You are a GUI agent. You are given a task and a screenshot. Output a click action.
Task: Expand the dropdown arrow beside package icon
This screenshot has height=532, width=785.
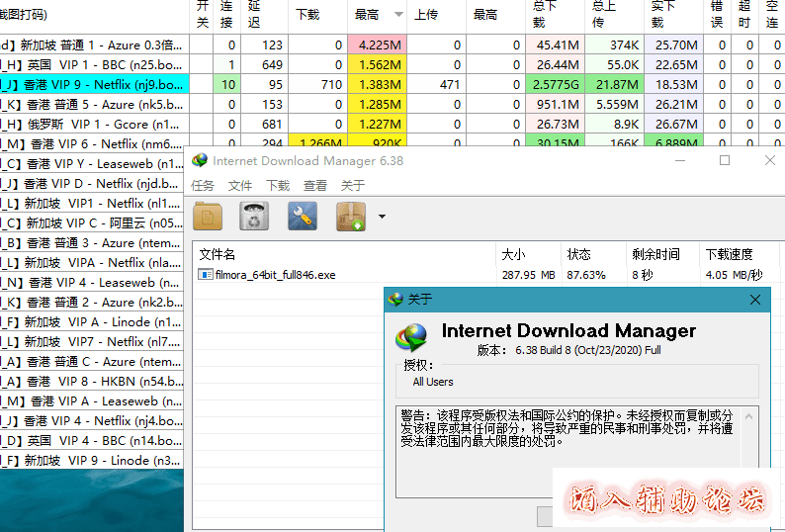[382, 217]
